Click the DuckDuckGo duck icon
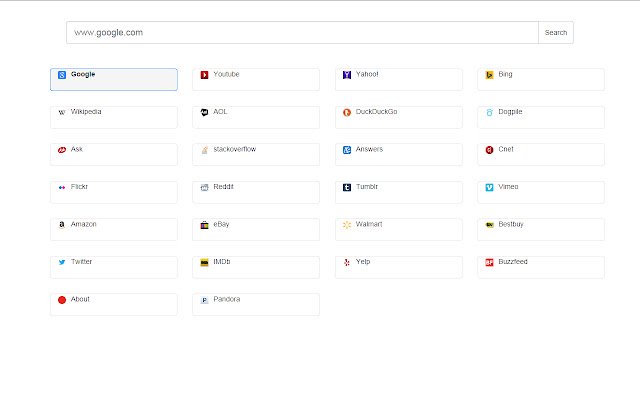640x400 pixels. 347,112
